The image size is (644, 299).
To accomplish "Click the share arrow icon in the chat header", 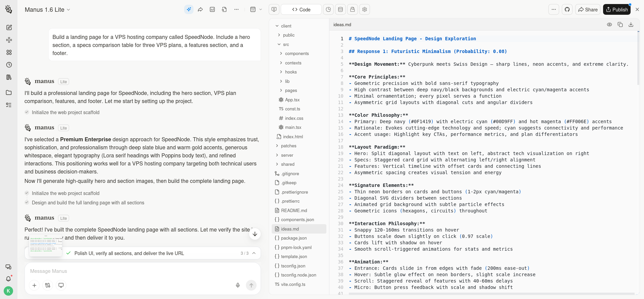I will click(x=200, y=9).
